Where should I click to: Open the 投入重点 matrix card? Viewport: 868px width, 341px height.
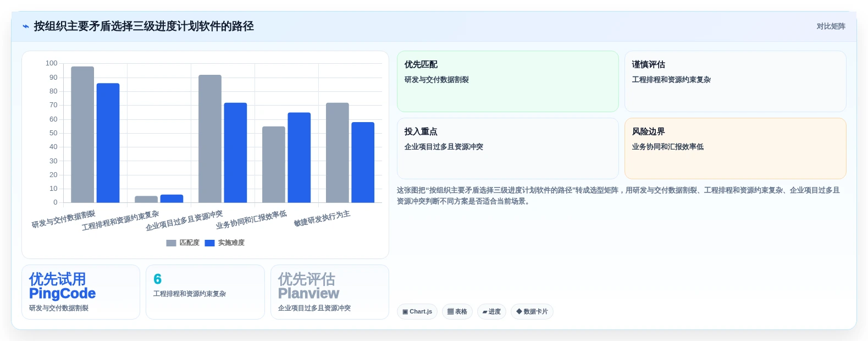508,148
